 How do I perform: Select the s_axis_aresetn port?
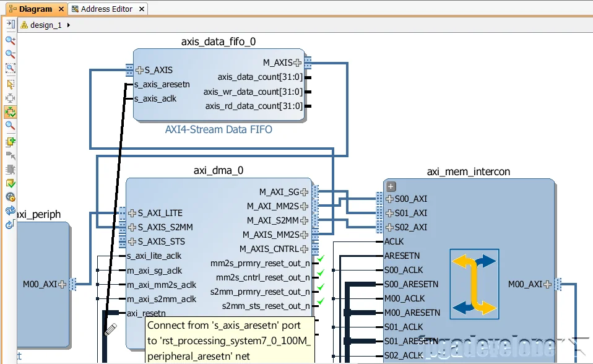(162, 84)
